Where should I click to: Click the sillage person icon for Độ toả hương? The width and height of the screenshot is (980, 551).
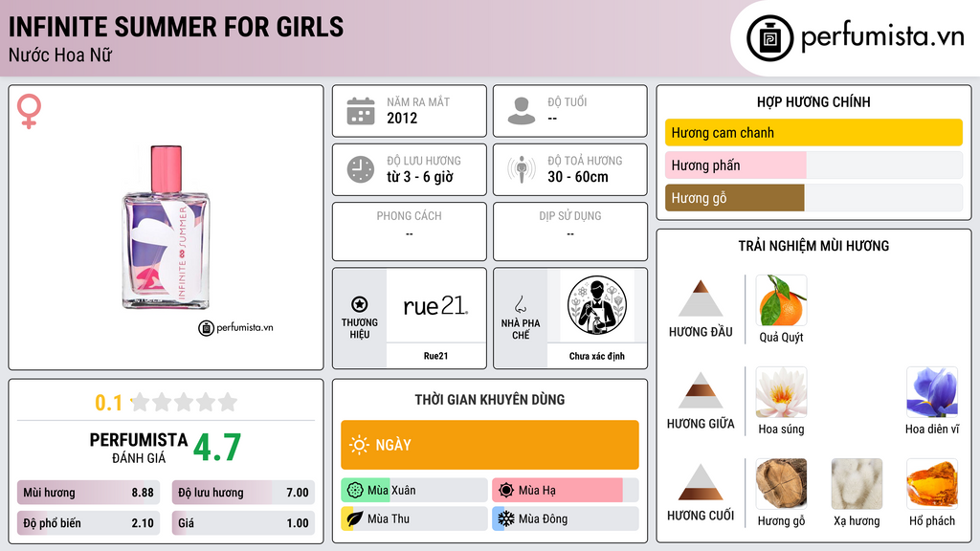pos(522,169)
